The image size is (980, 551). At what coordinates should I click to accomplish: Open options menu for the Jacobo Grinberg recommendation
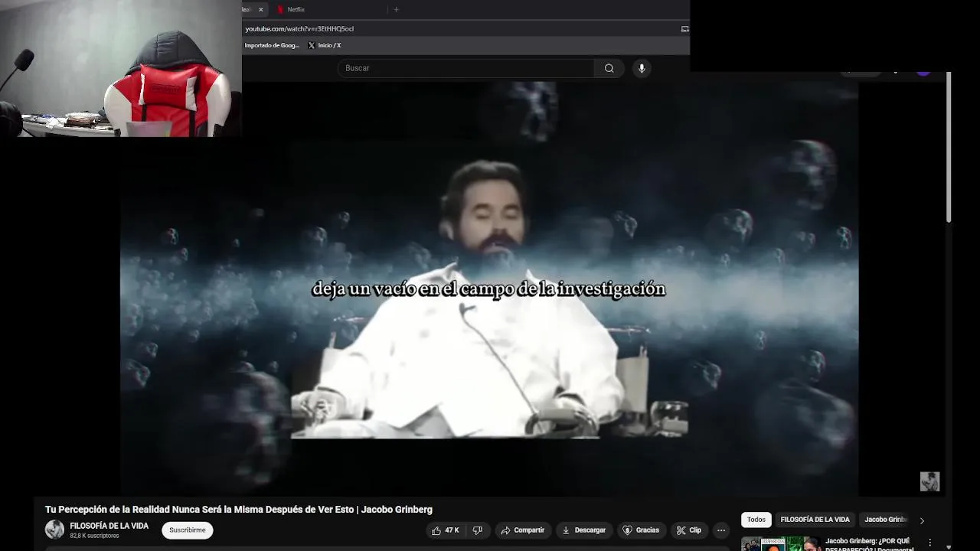(x=930, y=543)
